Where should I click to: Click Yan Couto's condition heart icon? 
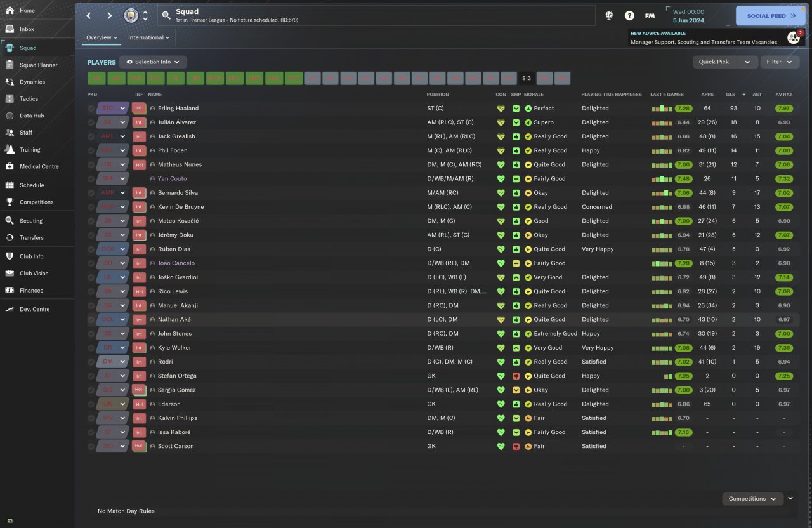coord(501,178)
